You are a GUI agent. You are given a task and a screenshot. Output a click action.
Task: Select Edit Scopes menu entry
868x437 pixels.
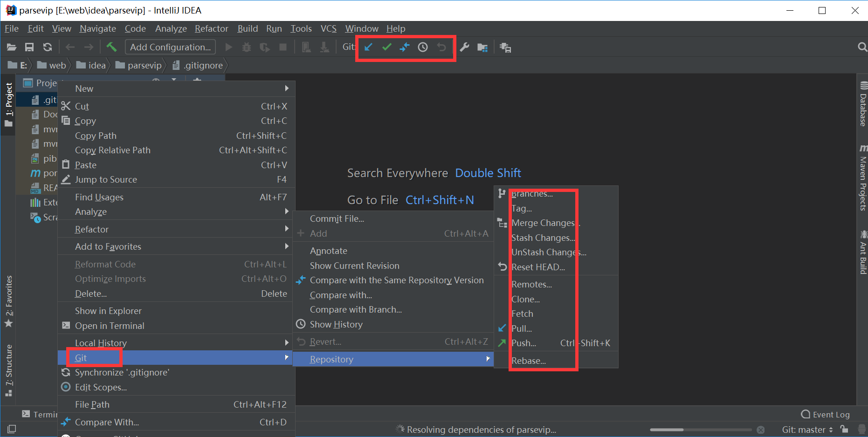(x=176, y=387)
